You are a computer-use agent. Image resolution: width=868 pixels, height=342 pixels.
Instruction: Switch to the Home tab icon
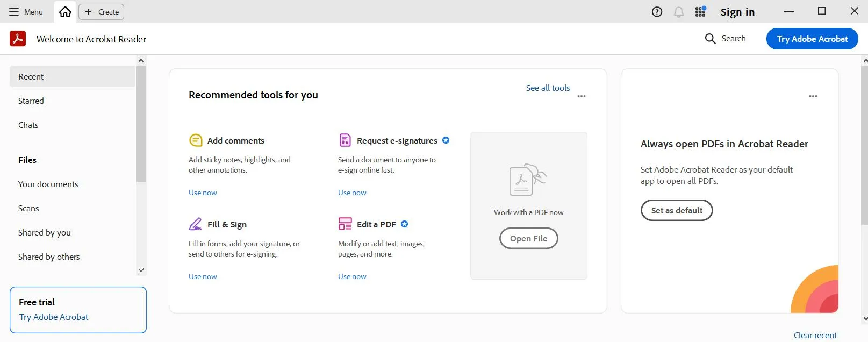click(65, 11)
